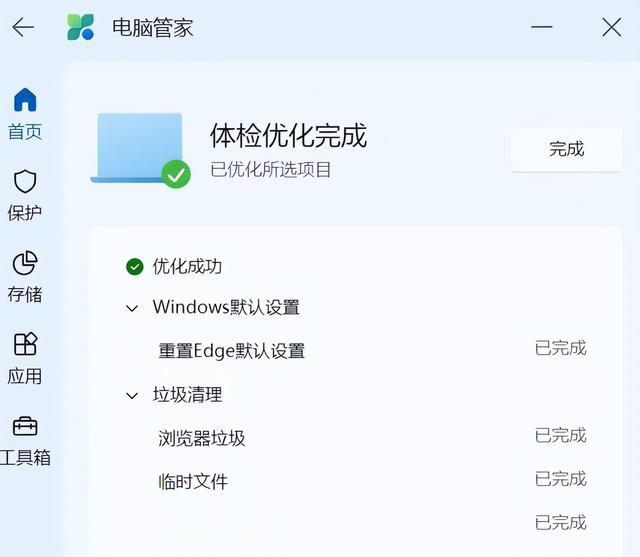The width and height of the screenshot is (640, 557).
Task: Click 已完成 status for 浏览器垃圾
Action: pyautogui.click(x=561, y=435)
